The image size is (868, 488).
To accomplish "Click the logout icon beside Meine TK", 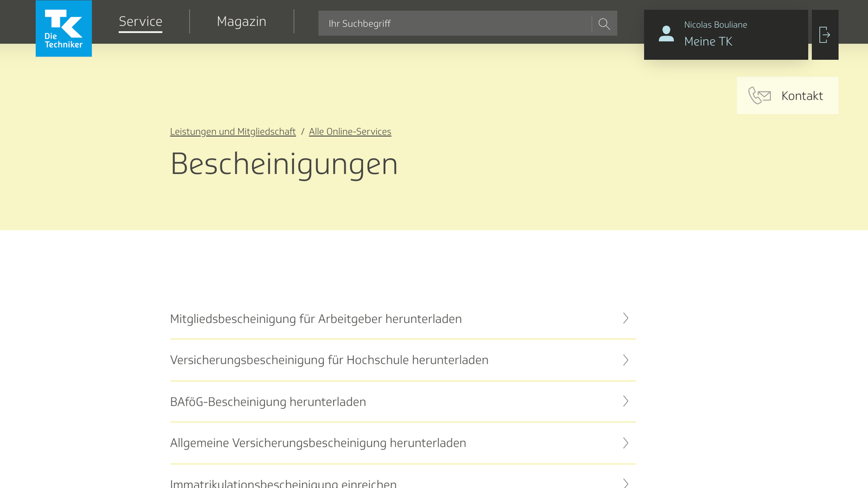I will [825, 35].
